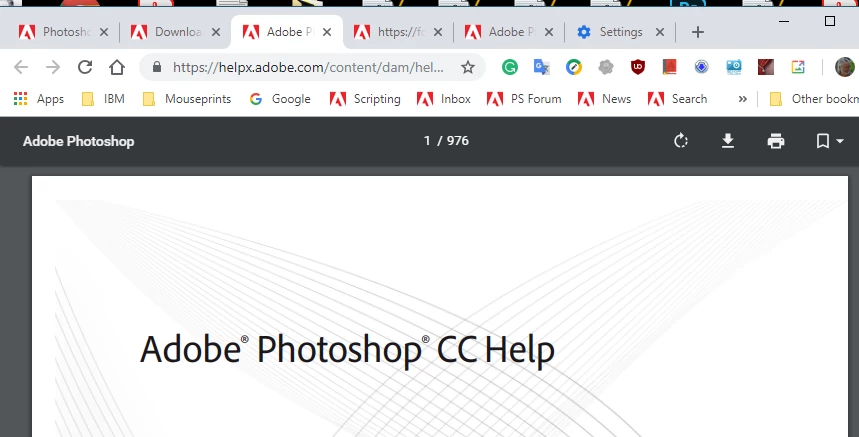Image resolution: width=859 pixels, height=437 pixels.
Task: Open the browser home page
Action: pyautogui.click(x=117, y=67)
